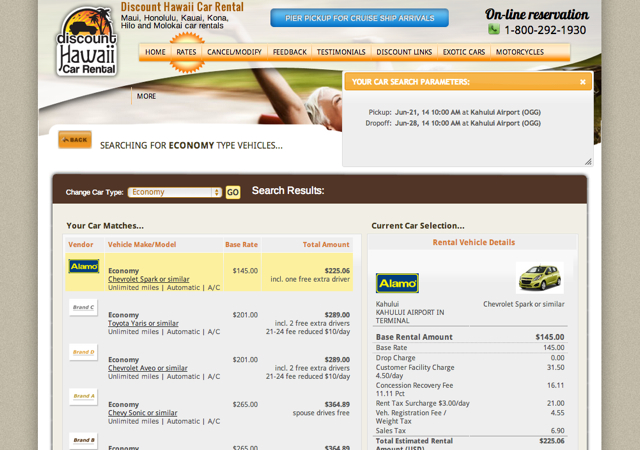Open Toyota Yaris or similar link
This screenshot has width=640, height=450.
(x=143, y=323)
